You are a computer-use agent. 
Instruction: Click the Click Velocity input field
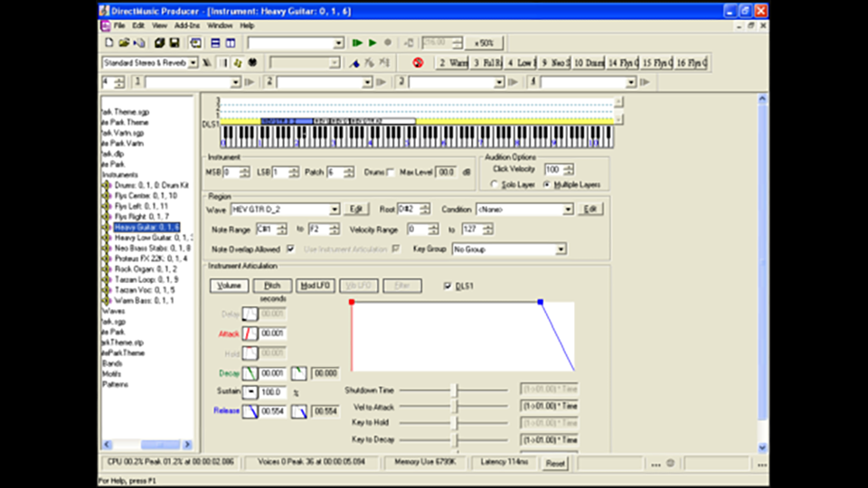coord(553,169)
